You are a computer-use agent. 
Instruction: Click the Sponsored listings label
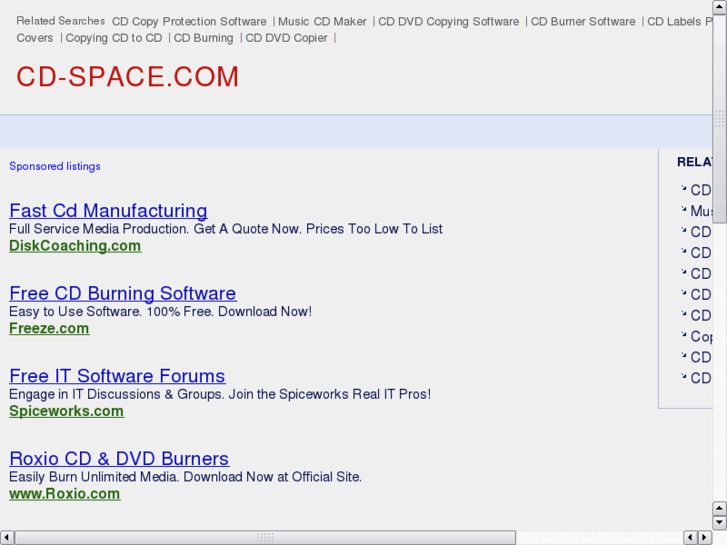[55, 166]
